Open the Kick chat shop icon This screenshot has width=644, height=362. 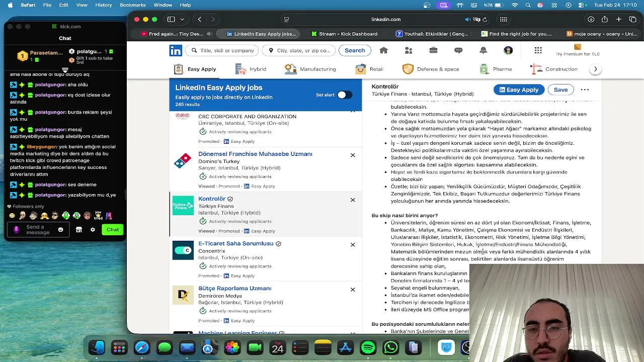click(78, 230)
